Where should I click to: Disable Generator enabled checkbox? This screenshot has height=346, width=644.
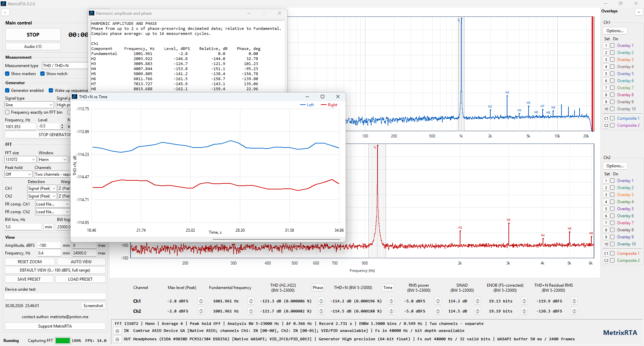pos(7,91)
